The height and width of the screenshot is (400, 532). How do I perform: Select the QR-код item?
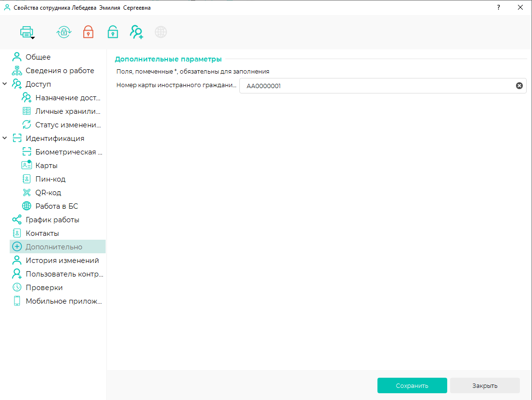point(48,193)
